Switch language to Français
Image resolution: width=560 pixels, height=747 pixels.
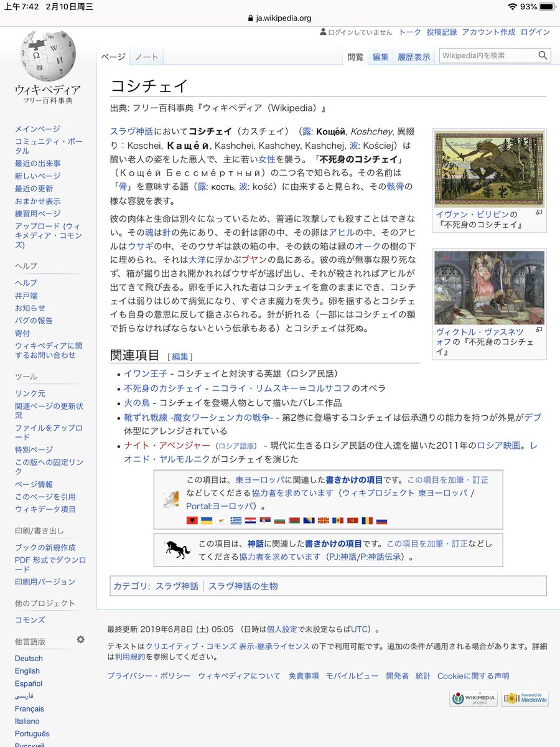click(x=29, y=708)
